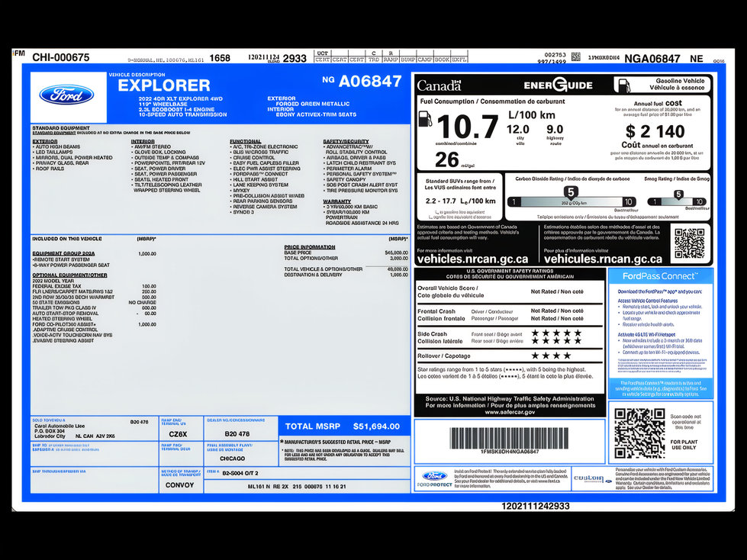Image resolution: width=747 pixels, height=560 pixels.
Task: Open the www.safercar.gov link
Action: point(510,412)
